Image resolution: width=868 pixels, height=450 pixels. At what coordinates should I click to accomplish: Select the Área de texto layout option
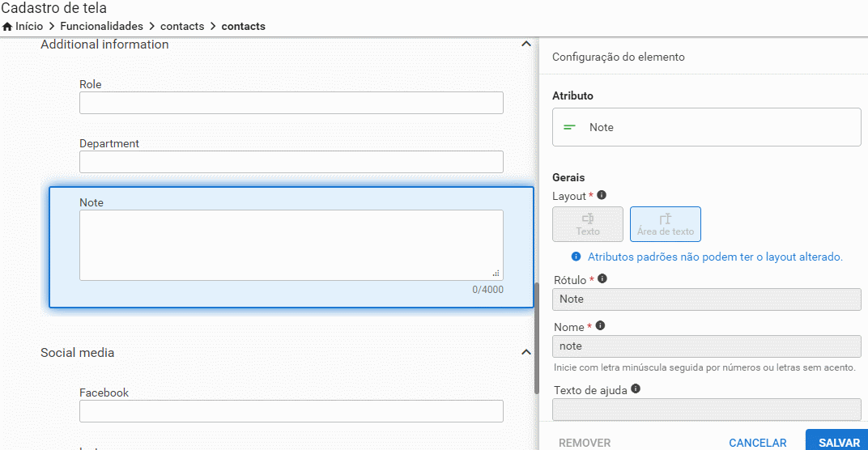point(666,224)
